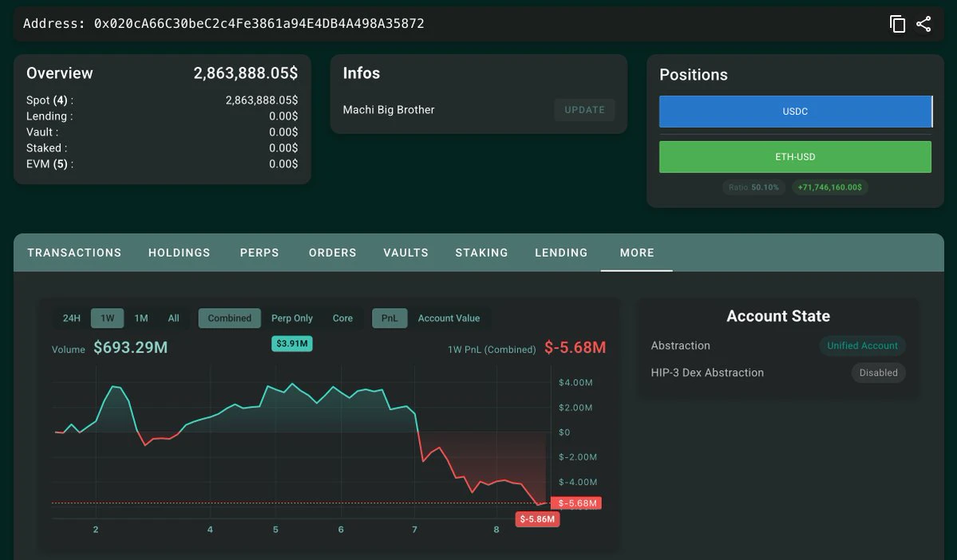Select the PnL chart view
The image size is (957, 560).
tap(390, 317)
